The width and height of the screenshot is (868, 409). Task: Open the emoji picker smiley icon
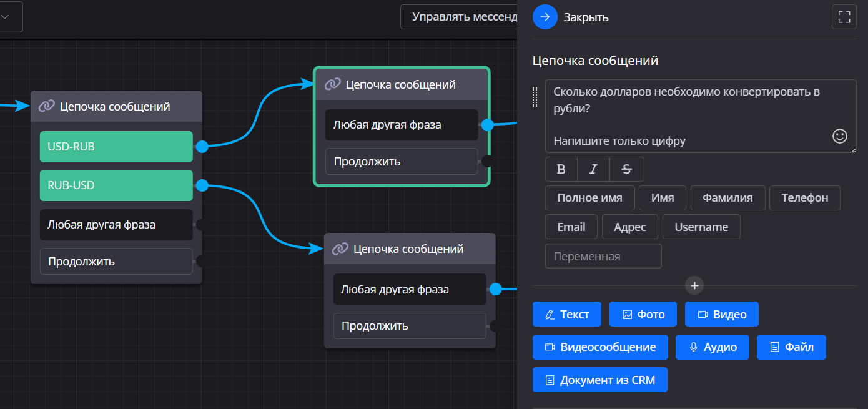pyautogui.click(x=840, y=136)
